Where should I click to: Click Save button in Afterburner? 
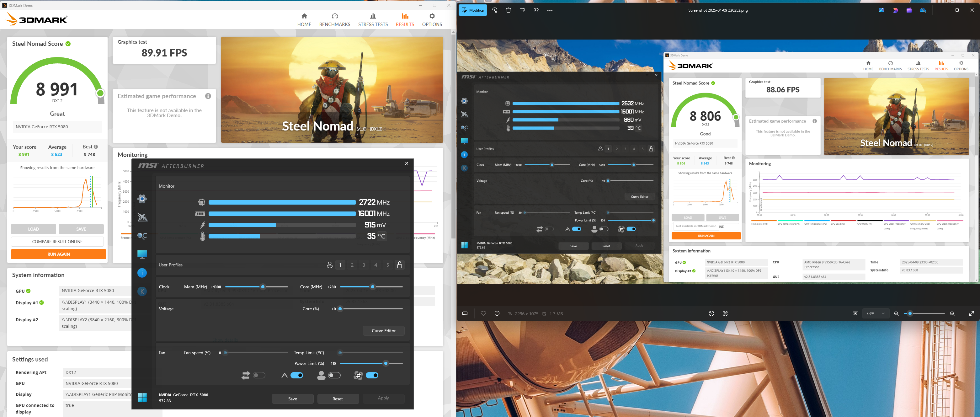[293, 399]
